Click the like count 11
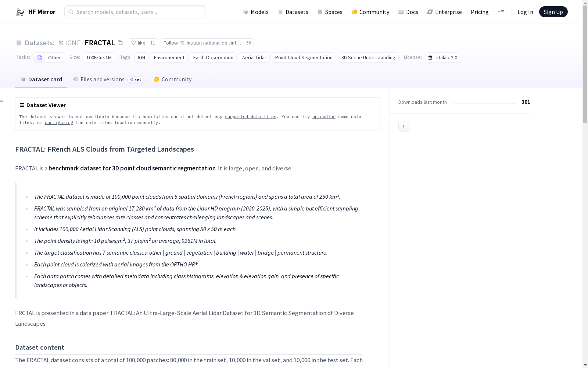 [153, 43]
